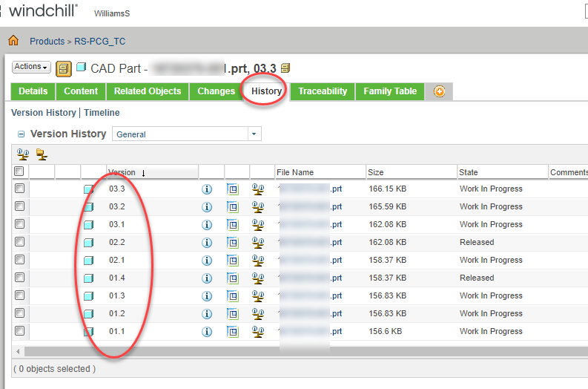Click the second compare toolbar icon with folder
Screen dimensions: 588x389
coord(42,154)
